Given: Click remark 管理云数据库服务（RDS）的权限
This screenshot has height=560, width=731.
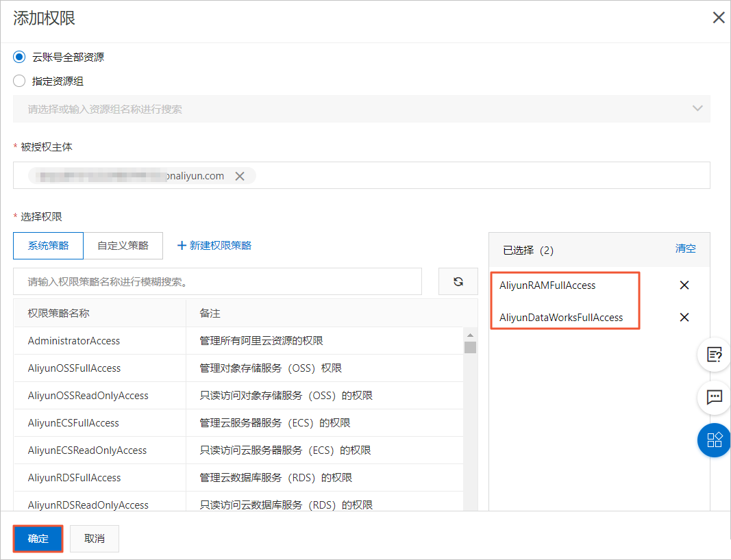Looking at the screenshot, I should (275, 478).
